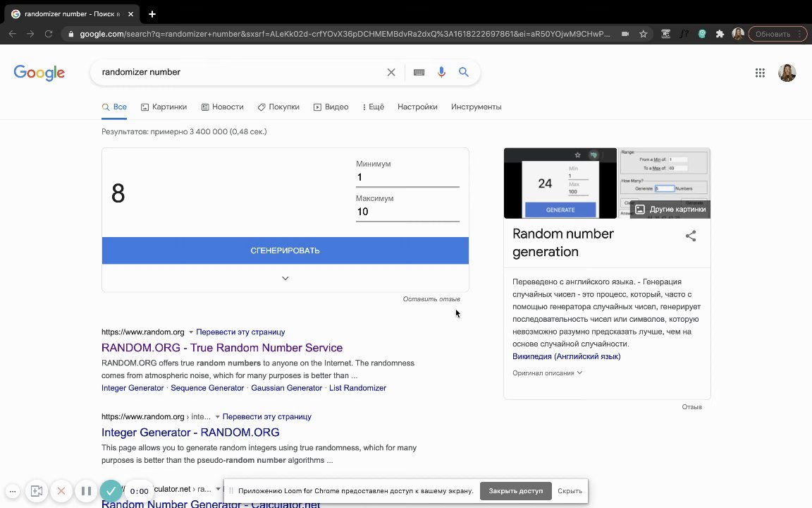
Task: Click Перевести эту страницу for the first result
Action: pyautogui.click(x=240, y=332)
